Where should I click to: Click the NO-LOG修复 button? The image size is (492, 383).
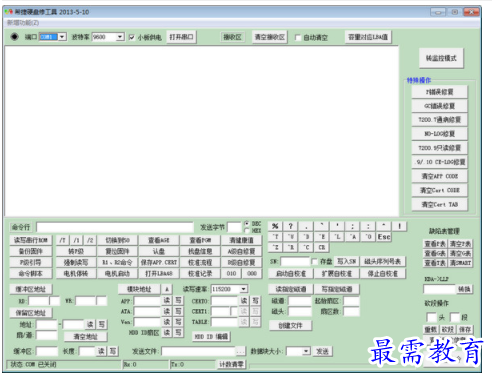(x=440, y=134)
